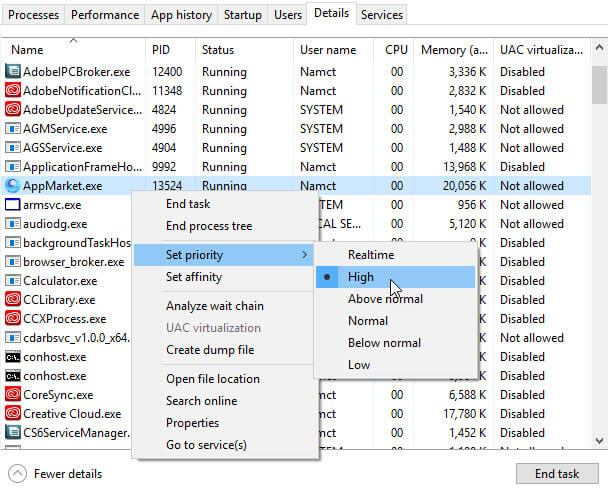The height and width of the screenshot is (498, 608).
Task: Open the Services tab
Action: [381, 15]
